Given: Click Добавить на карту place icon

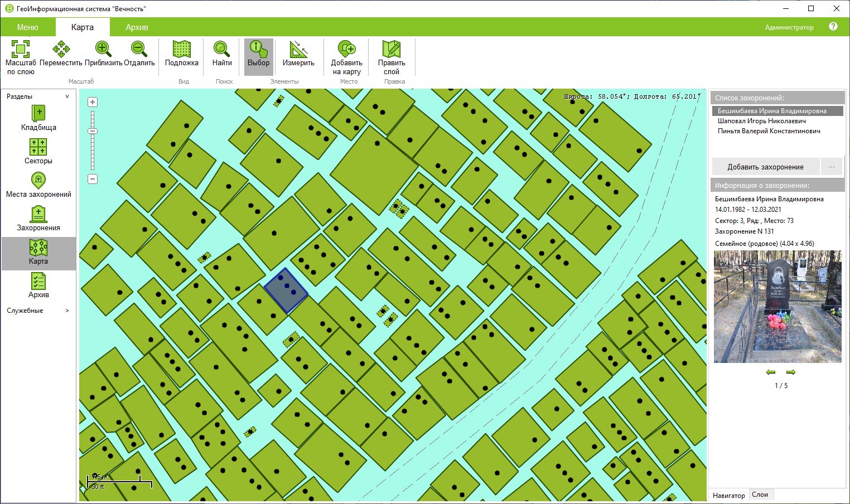Looking at the screenshot, I should coord(346,49).
